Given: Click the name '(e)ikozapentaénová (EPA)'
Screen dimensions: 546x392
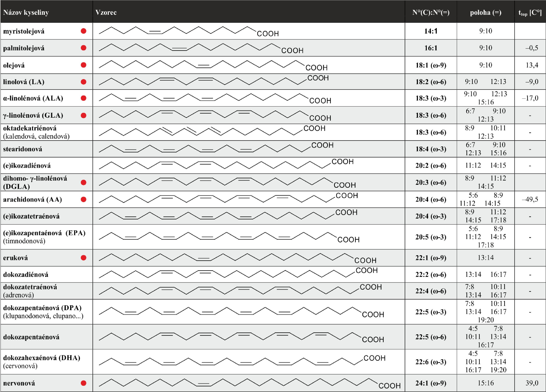Looking at the screenshot, I should [44, 233].
